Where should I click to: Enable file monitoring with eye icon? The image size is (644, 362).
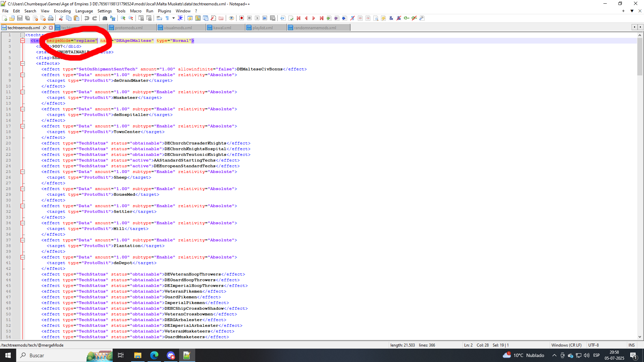pos(231,18)
